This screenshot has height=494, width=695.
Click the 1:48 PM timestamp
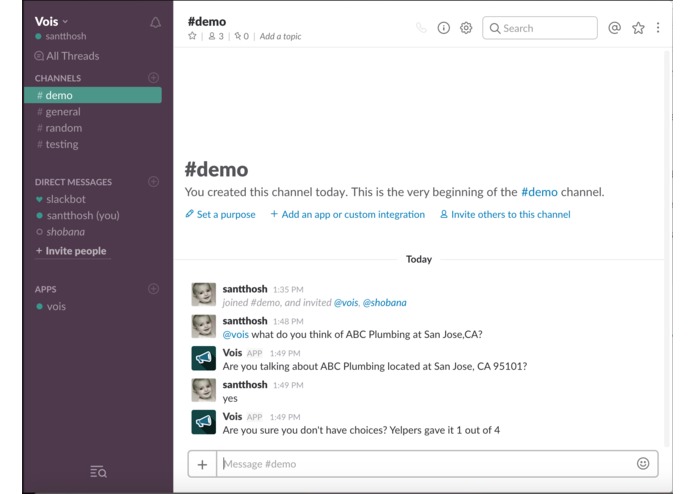click(288, 322)
